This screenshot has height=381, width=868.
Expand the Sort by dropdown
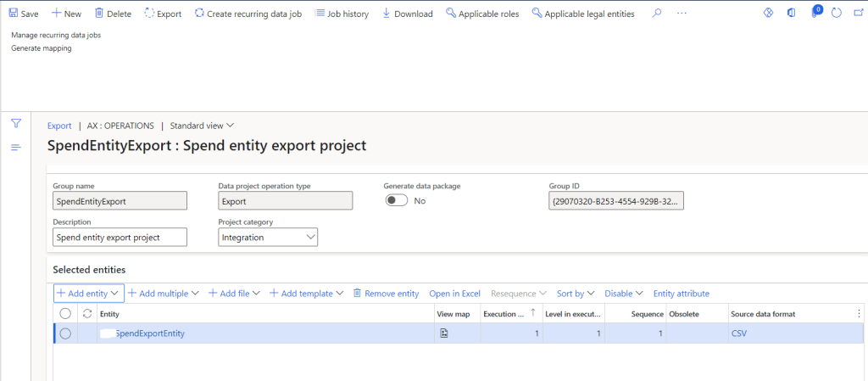tap(576, 294)
